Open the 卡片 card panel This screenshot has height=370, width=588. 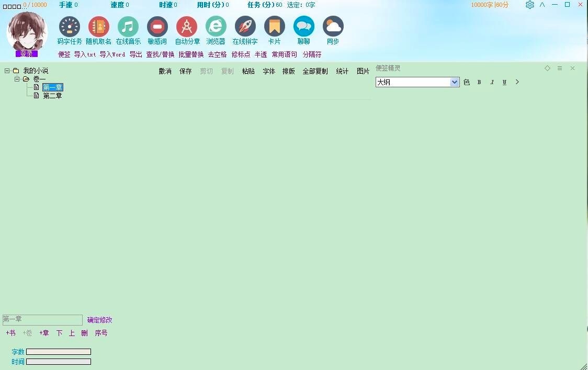pyautogui.click(x=275, y=27)
